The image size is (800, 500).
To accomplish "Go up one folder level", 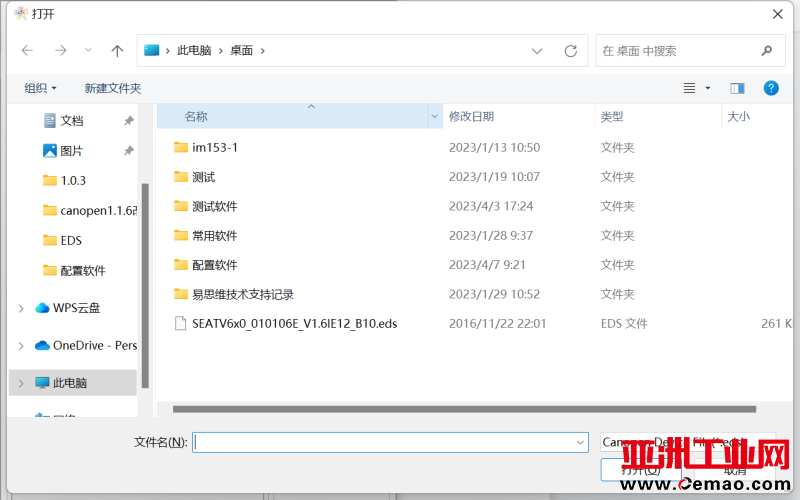I will tap(117, 51).
